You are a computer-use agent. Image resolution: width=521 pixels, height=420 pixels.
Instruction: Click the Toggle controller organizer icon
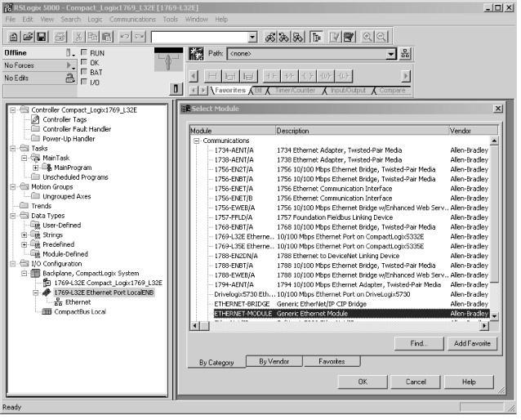pyautogui.click(x=316, y=37)
